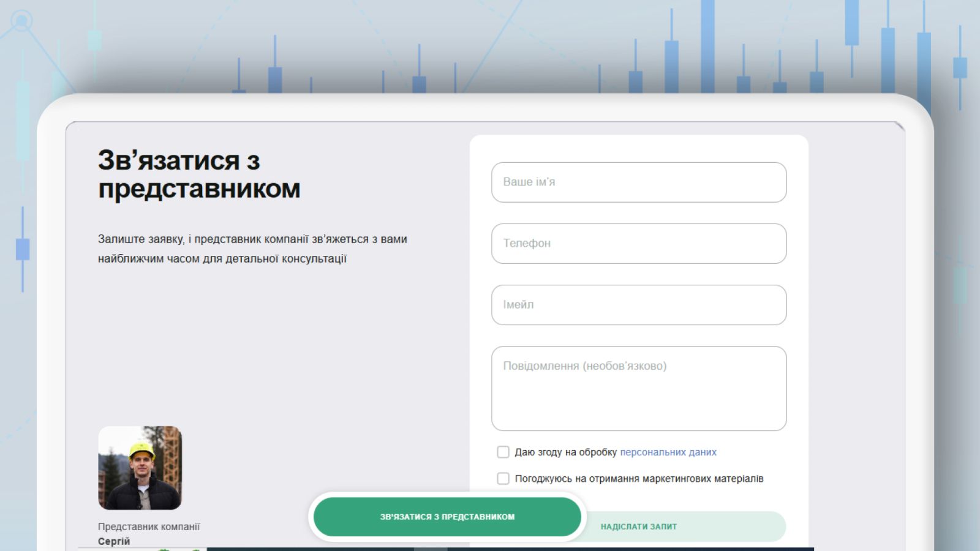Click the representative name "Сергій"
This screenshot has width=980, height=551.
[114, 541]
